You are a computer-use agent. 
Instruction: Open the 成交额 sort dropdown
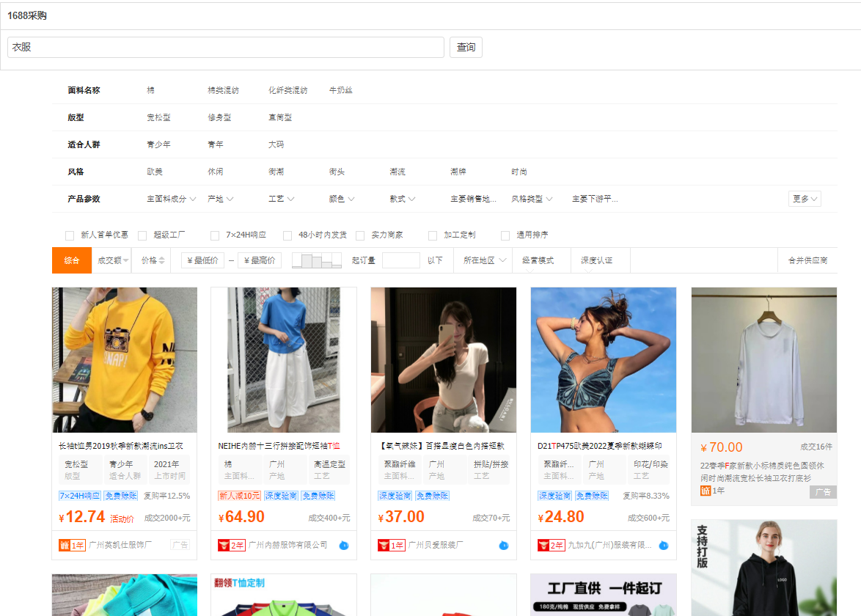click(x=112, y=260)
